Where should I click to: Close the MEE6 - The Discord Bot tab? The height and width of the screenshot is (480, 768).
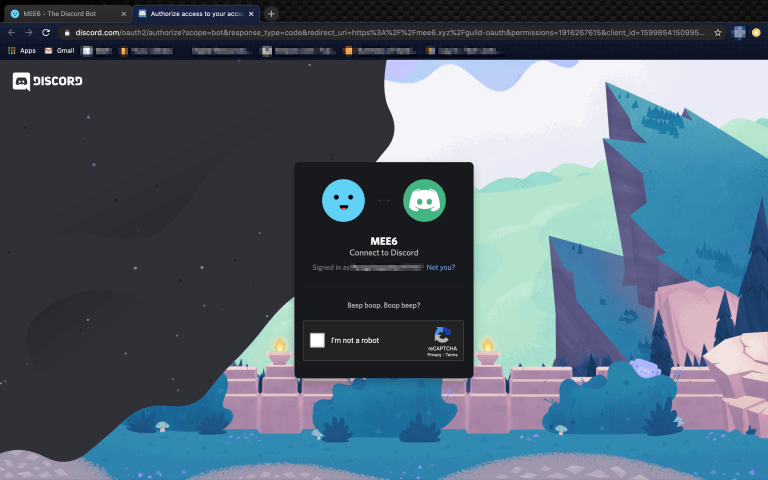[123, 14]
